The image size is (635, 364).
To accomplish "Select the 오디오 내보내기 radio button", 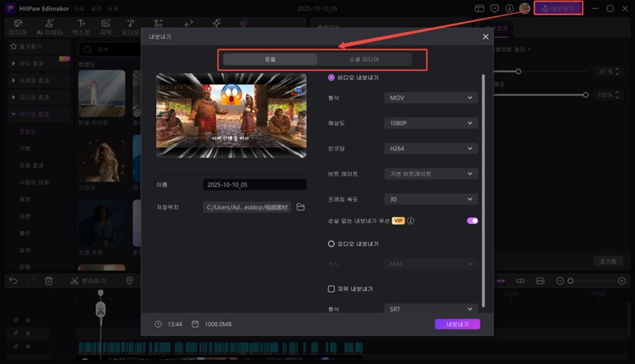I will click(x=332, y=243).
